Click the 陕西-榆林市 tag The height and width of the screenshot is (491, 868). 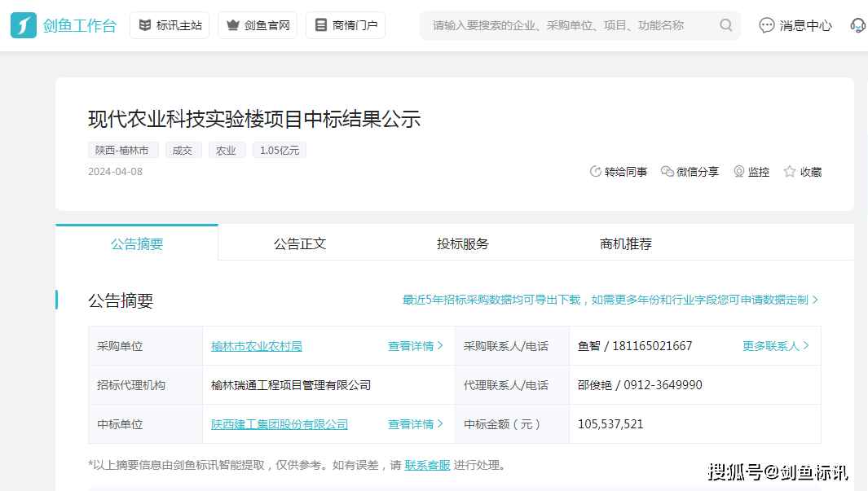[x=123, y=150]
